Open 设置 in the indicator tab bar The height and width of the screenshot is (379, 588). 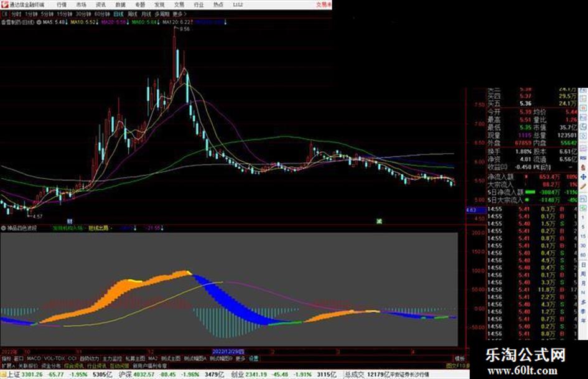253,358
